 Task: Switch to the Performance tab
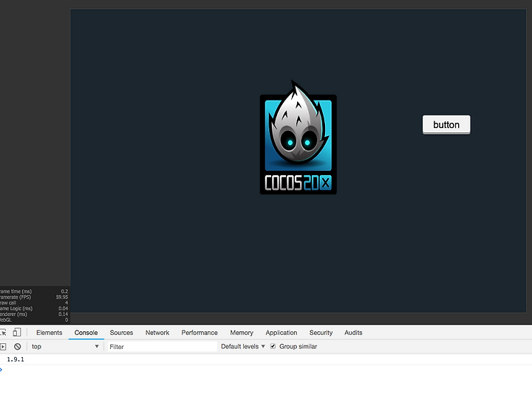[x=199, y=333]
